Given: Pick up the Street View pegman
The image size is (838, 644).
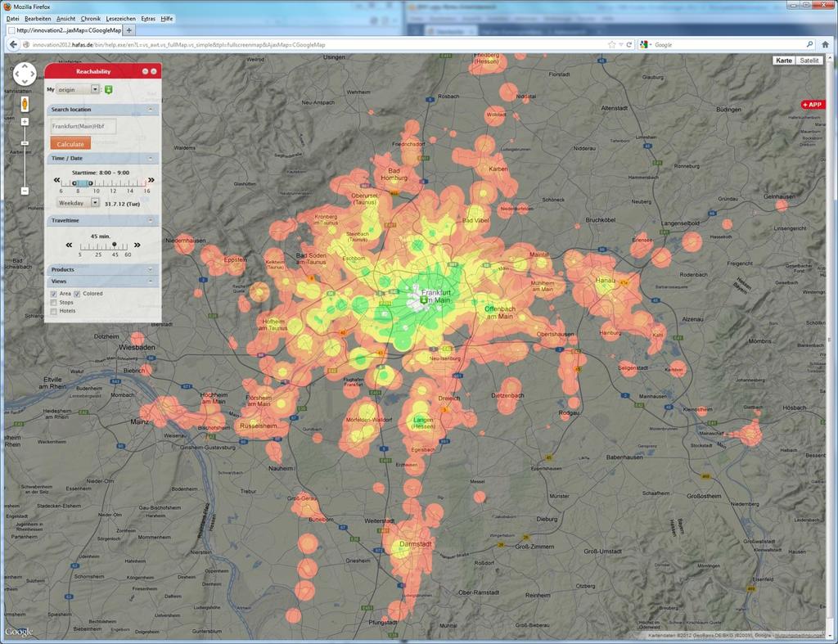Looking at the screenshot, I should (x=25, y=104).
